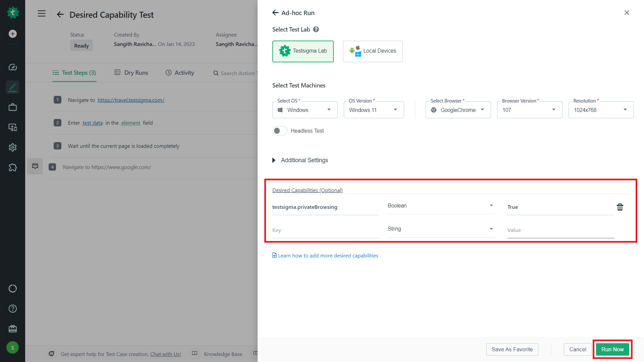Click the testsigma.privateBrowsing key field

point(326,207)
